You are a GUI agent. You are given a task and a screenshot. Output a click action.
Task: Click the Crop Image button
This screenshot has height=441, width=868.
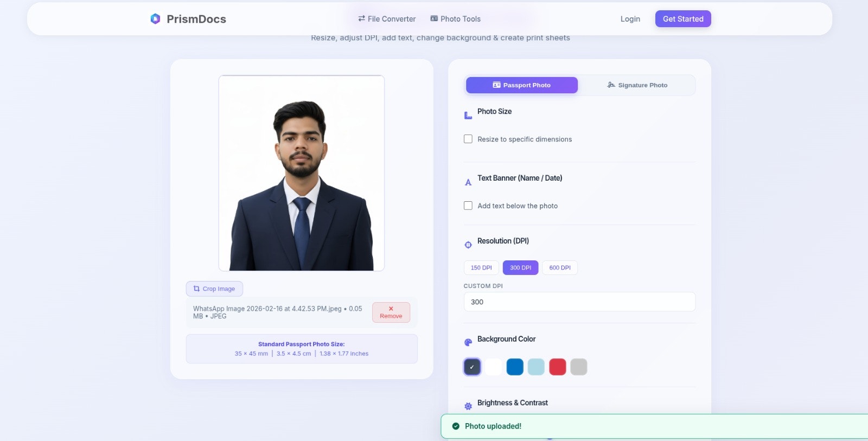tap(214, 289)
